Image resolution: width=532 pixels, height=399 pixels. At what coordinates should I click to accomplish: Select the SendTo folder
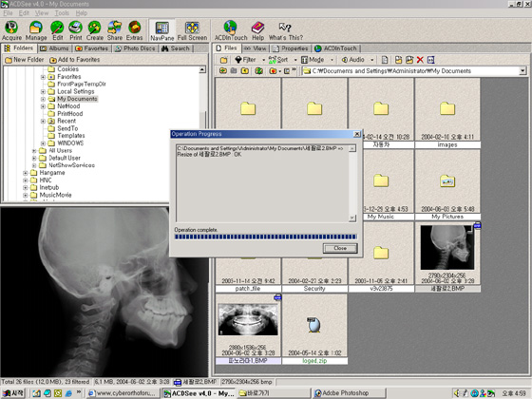[67, 128]
